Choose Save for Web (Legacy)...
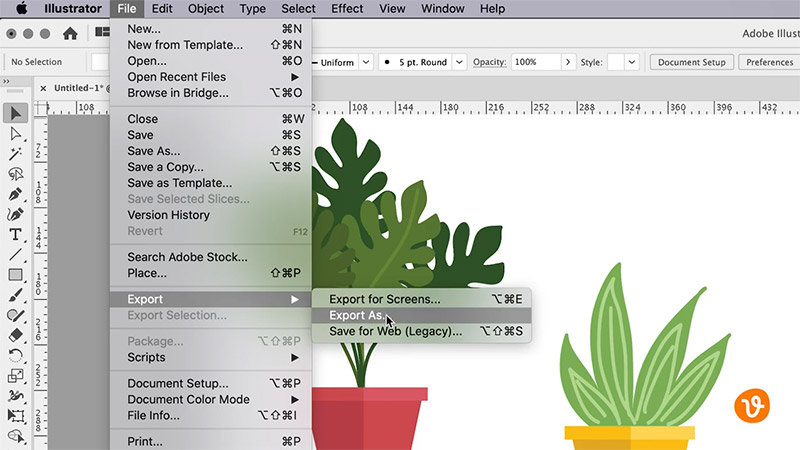800x450 pixels. [x=421, y=331]
